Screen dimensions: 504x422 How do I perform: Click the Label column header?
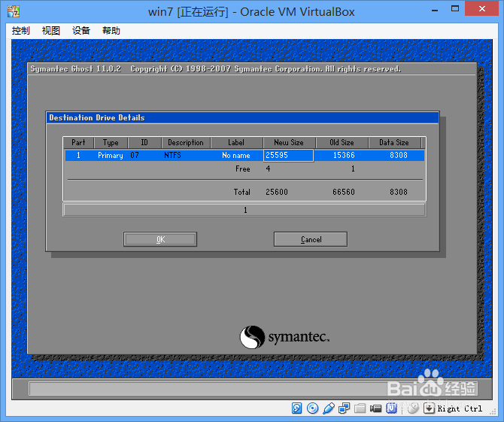[x=236, y=142]
